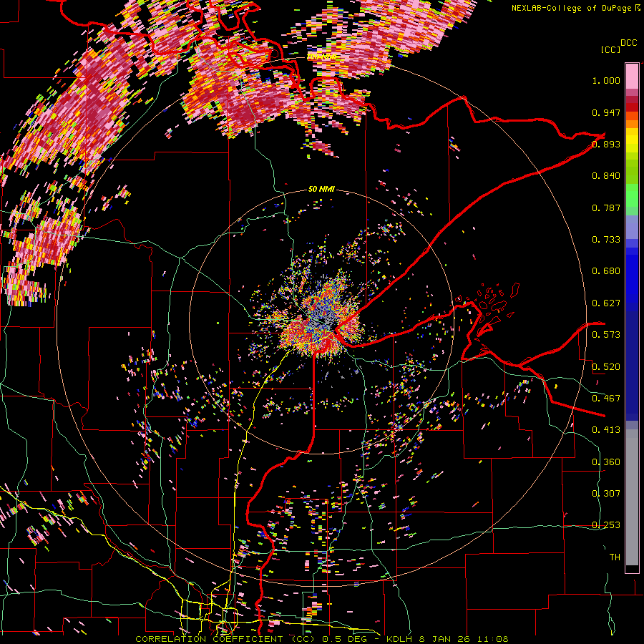
Task: Pick the light pink segment of the color scale
Action: click(x=632, y=76)
